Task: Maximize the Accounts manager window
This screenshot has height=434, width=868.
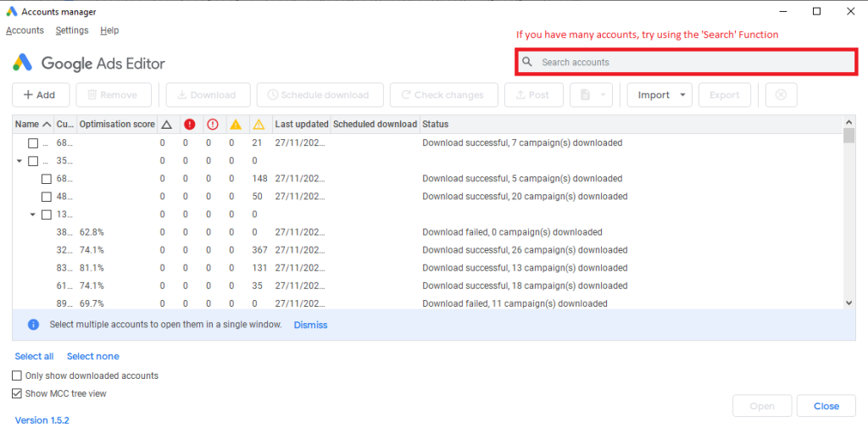Action: coord(816,11)
